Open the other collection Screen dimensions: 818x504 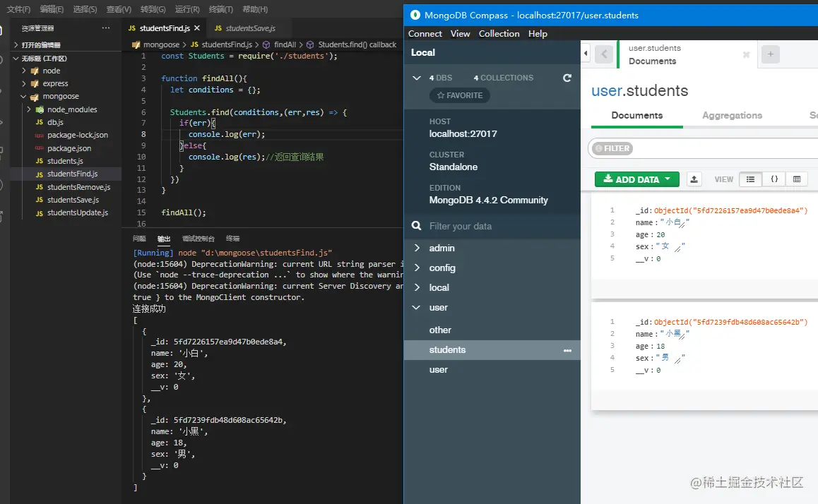point(440,330)
